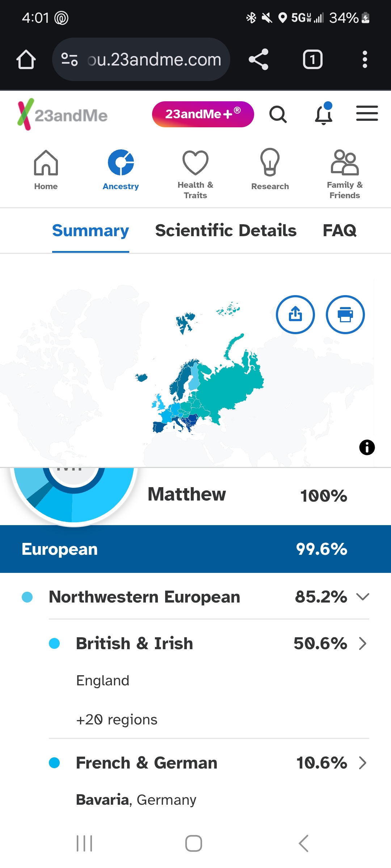Switch to the FAQ tab
The height and width of the screenshot is (868, 391).
[340, 231]
